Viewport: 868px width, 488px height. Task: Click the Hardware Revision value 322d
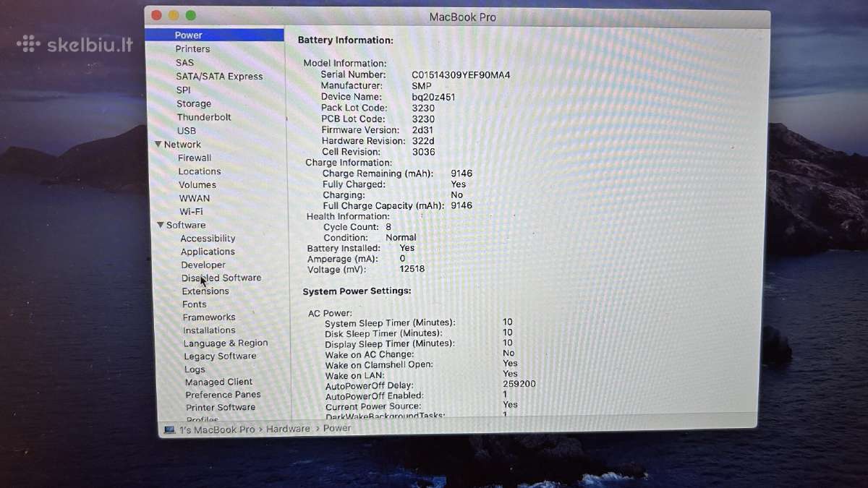(x=423, y=141)
